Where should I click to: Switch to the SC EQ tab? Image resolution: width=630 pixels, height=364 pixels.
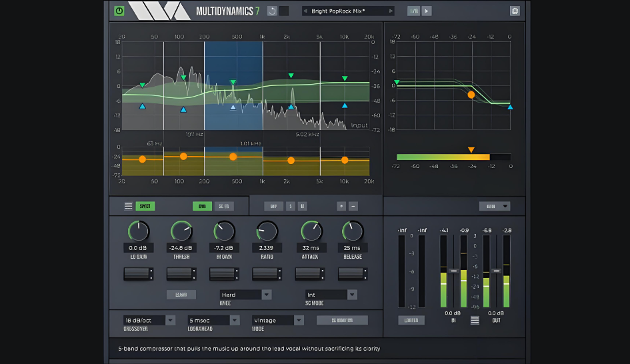point(225,207)
